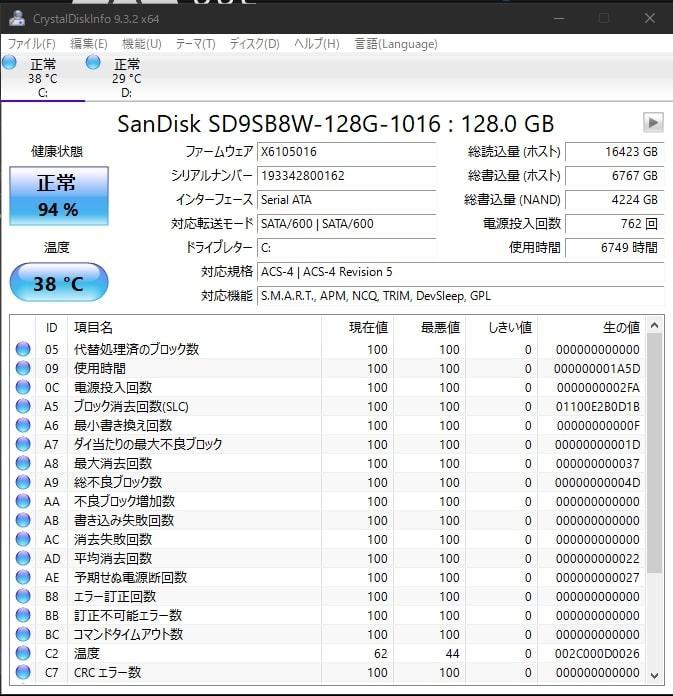Click the transfer mode field SATA/600
673x696 pixels.
(347, 224)
